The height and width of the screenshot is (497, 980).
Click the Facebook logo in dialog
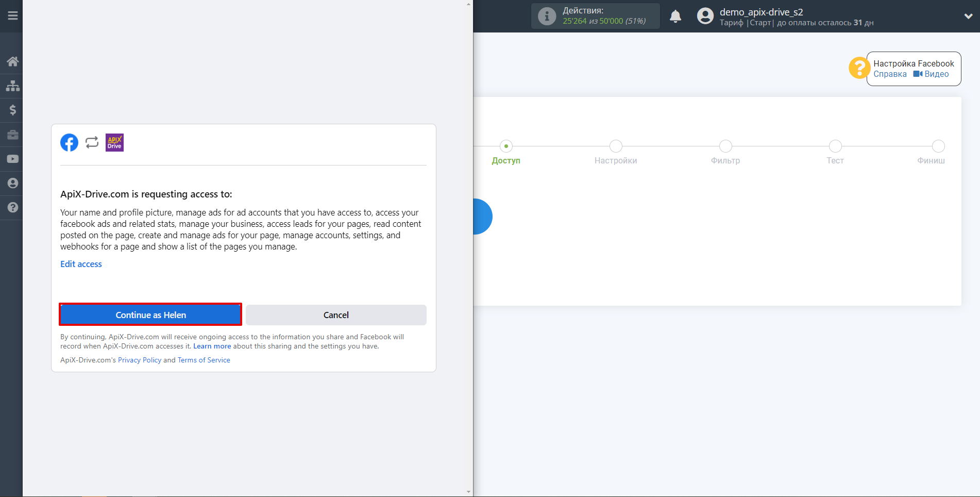[x=69, y=142]
